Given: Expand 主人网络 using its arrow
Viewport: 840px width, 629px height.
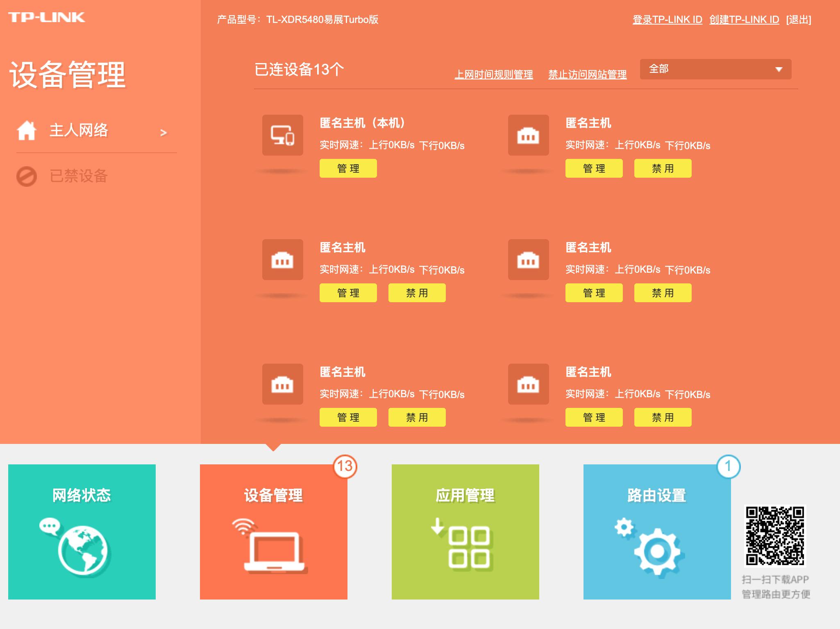Looking at the screenshot, I should pos(163,132).
